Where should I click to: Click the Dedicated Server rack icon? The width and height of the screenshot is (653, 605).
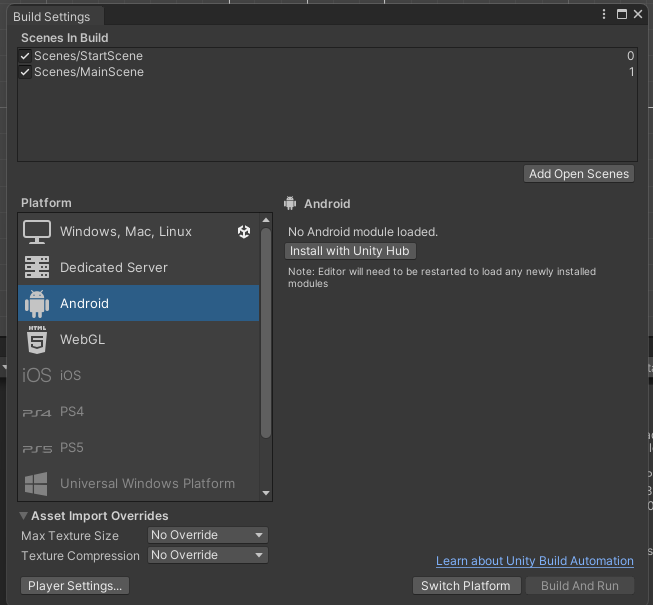tap(37, 267)
